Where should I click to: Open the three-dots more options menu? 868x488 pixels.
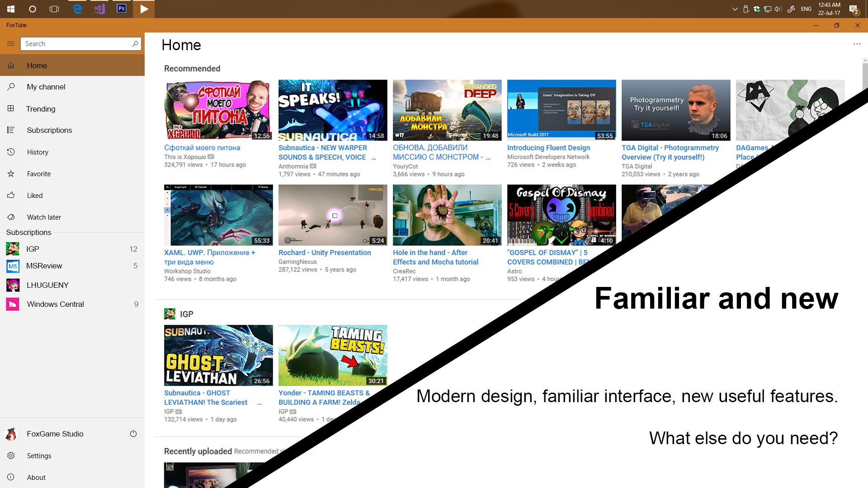(x=857, y=44)
